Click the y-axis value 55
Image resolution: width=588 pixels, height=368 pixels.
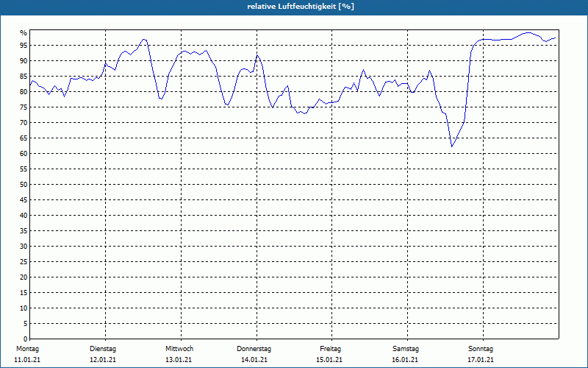pyautogui.click(x=24, y=169)
